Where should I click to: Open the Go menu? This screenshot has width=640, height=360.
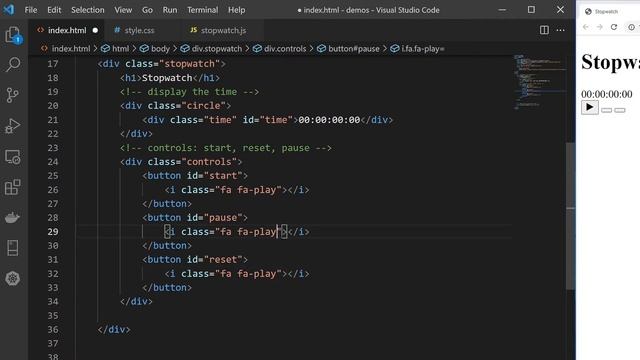(147, 10)
